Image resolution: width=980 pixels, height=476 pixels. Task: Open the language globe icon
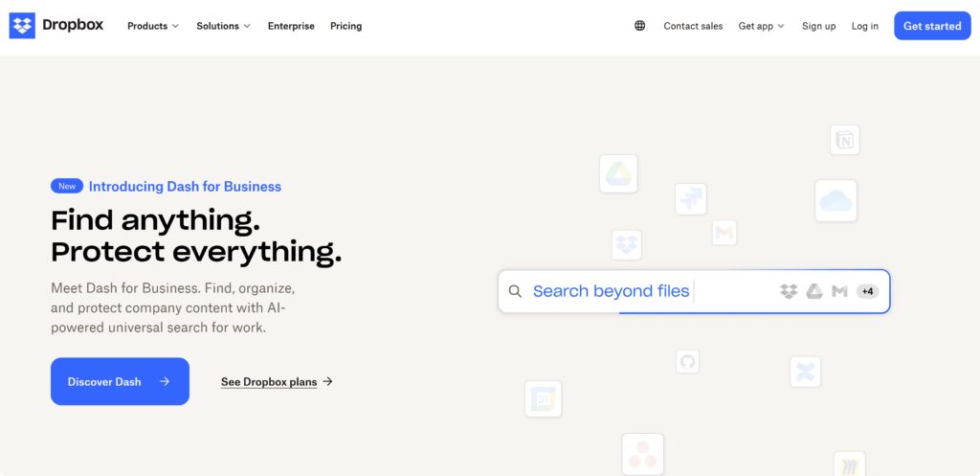[640, 26]
